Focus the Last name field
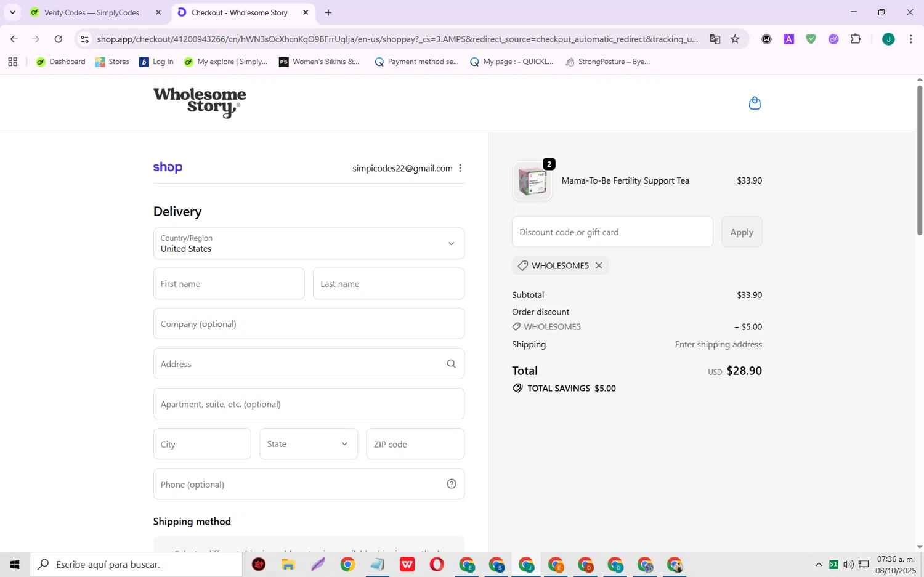The width and height of the screenshot is (924, 577). (x=389, y=284)
